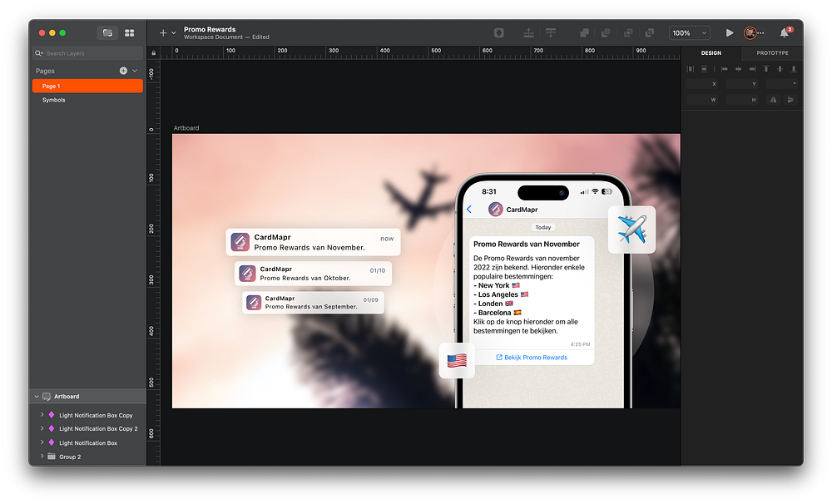
Task: Click the Difference boolean icon
Action: click(x=649, y=33)
